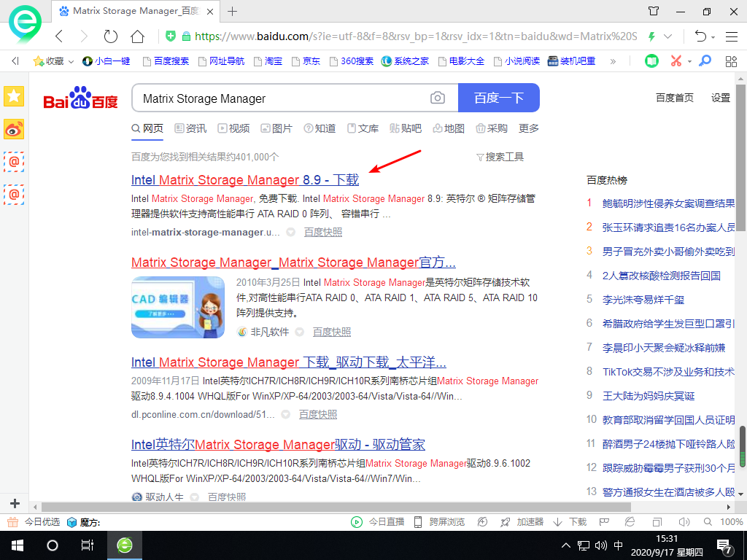Click the browser forward arrow
This screenshot has width=747, height=560.
[85, 36]
